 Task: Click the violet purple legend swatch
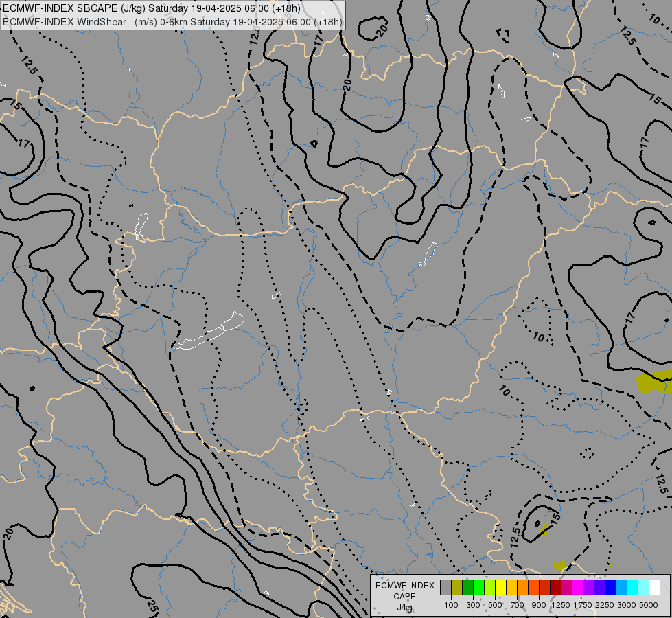(588, 587)
